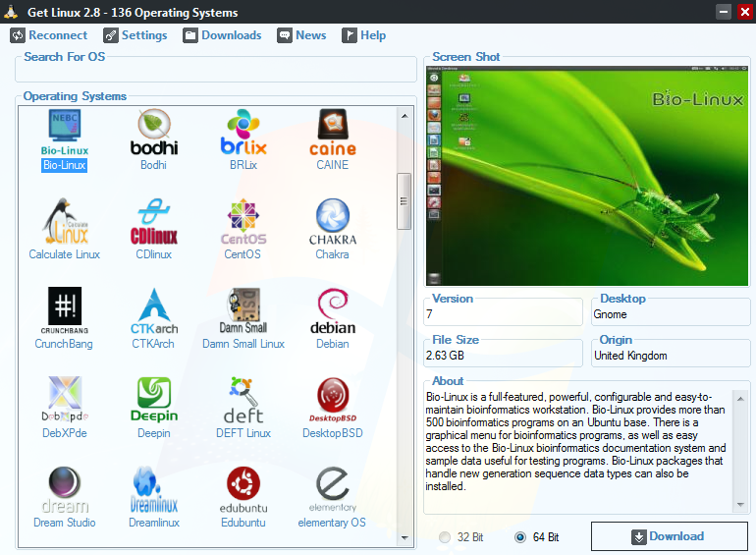Select the Bio-Linux operating system icon
Image resolution: width=756 pixels, height=555 pixels.
pyautogui.click(x=65, y=133)
